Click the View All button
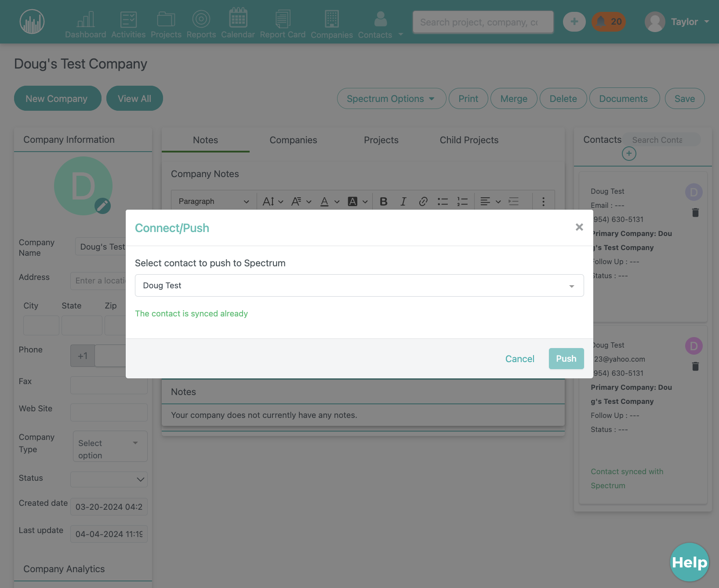The height and width of the screenshot is (588, 719). point(134,98)
